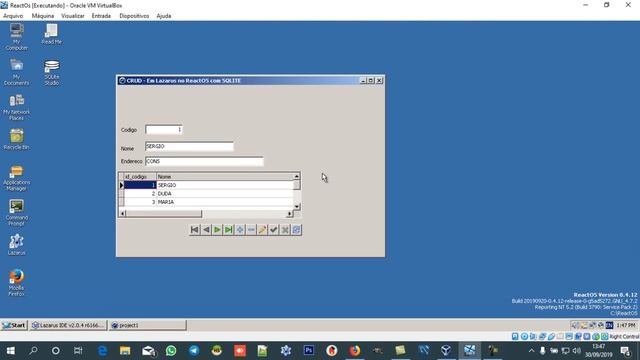Open Recycle Bin desktop icon
This screenshot has width=640, height=360.
coord(16,139)
